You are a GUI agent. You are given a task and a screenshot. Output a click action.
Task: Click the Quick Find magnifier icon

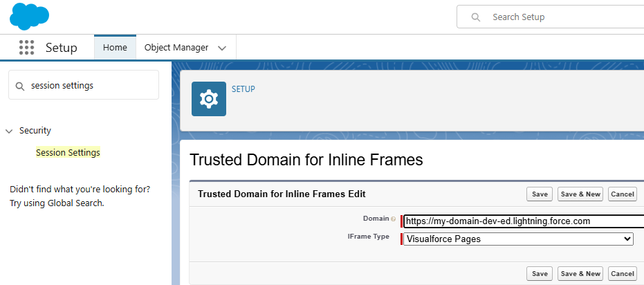point(21,86)
